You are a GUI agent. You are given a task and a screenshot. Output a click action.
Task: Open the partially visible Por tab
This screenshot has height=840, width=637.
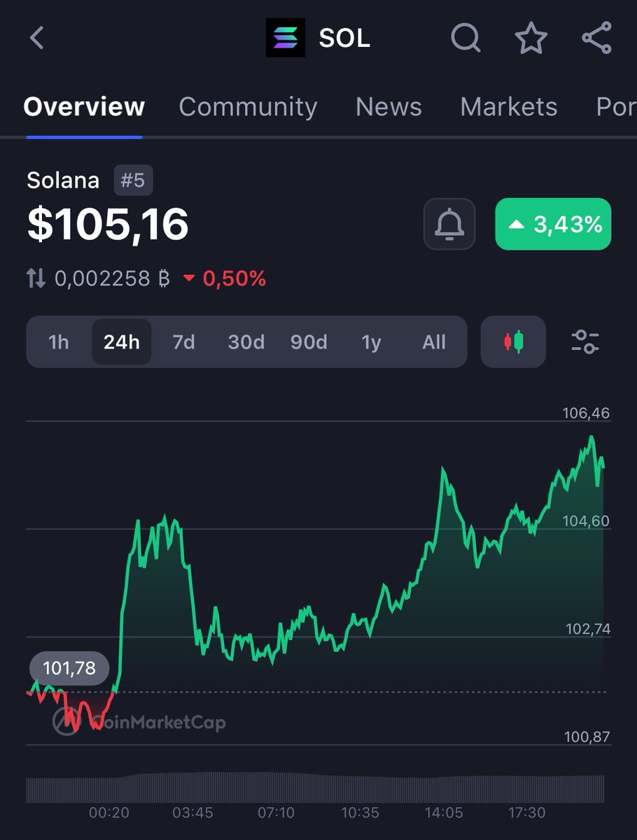click(x=616, y=106)
